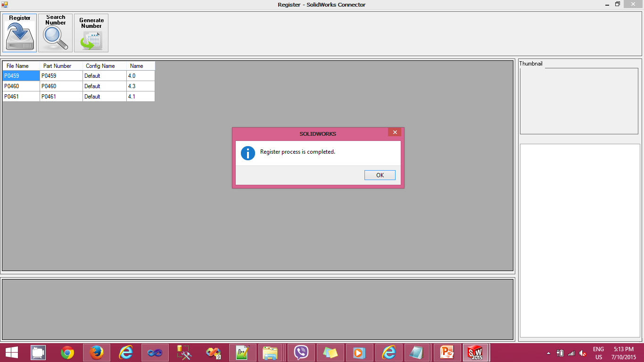
Task: Select the P0460 row's Part Number cell
Action: pyautogui.click(x=61, y=86)
